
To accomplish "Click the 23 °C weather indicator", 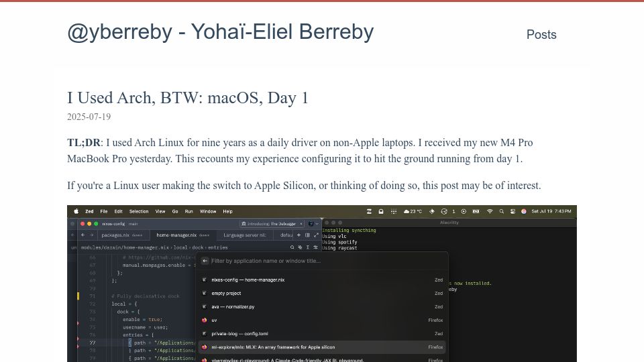I will (413, 211).
